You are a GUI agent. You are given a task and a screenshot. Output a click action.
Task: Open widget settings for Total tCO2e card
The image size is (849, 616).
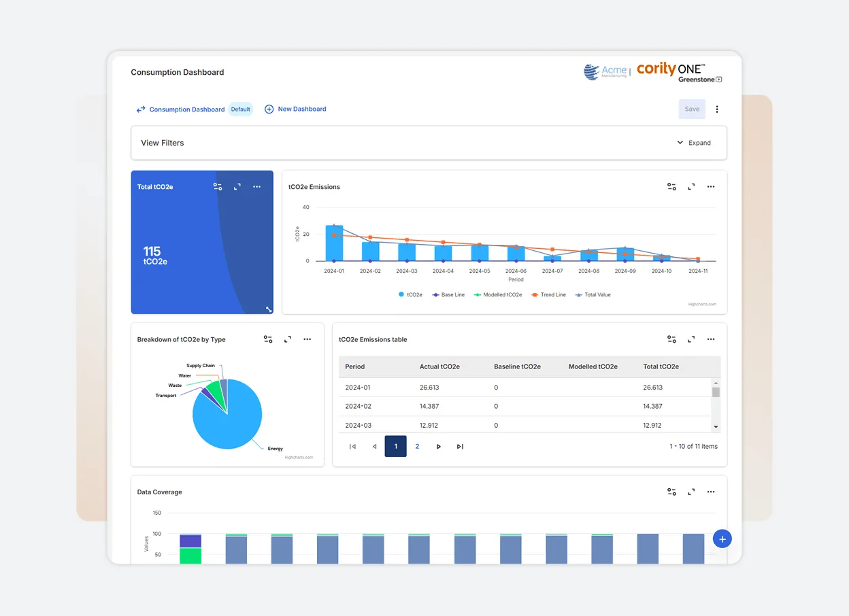pyautogui.click(x=218, y=186)
